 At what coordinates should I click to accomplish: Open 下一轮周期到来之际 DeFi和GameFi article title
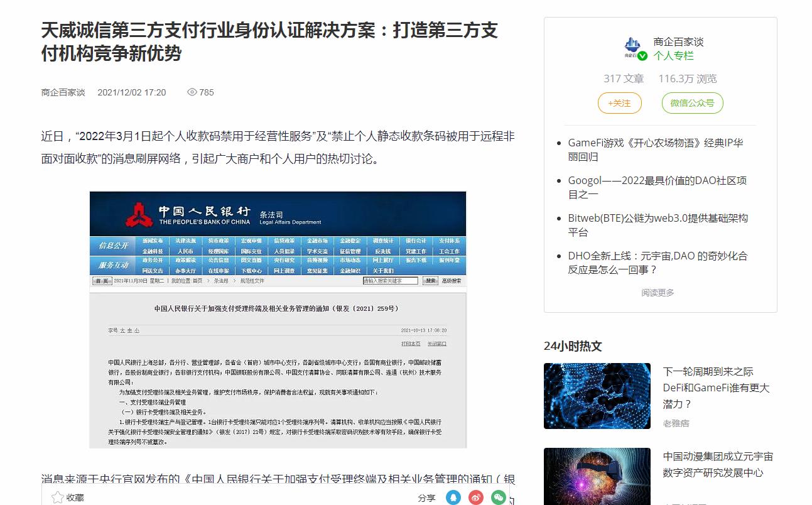717,388
